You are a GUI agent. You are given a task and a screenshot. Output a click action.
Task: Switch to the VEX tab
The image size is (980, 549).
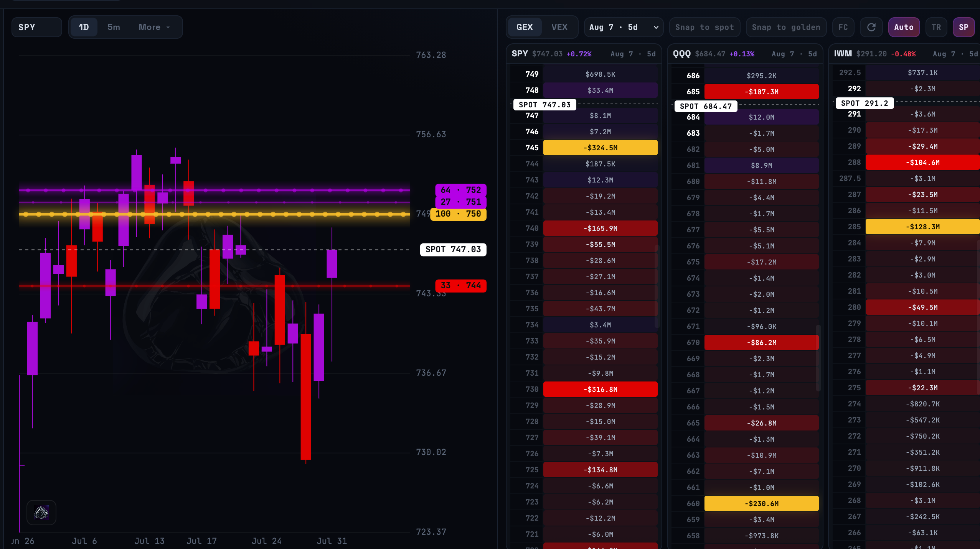(x=559, y=27)
